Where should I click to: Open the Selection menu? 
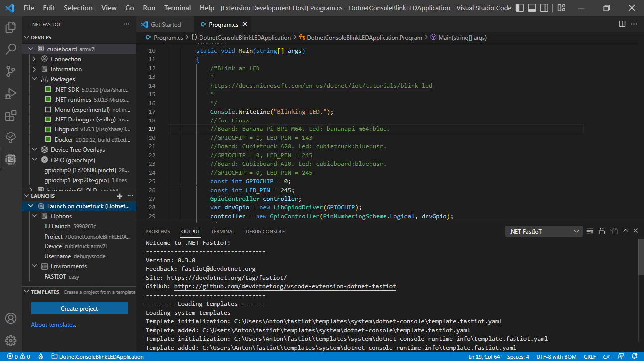coord(78,8)
